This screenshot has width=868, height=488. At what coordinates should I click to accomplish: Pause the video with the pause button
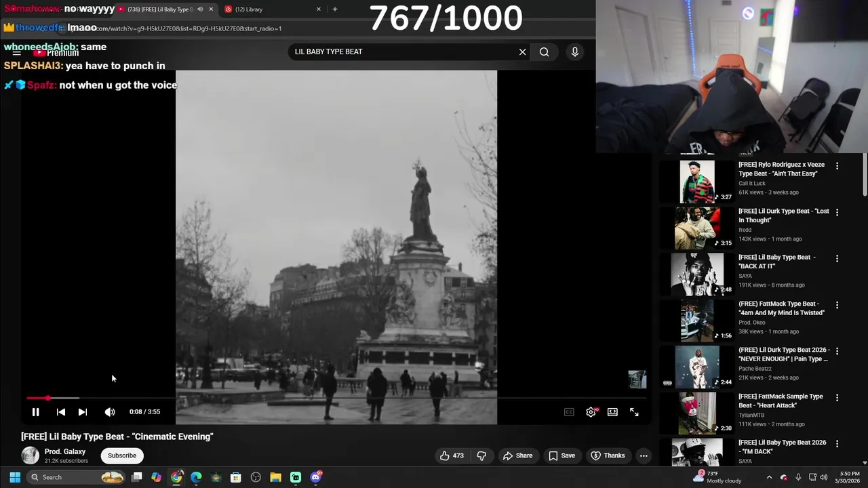36,411
